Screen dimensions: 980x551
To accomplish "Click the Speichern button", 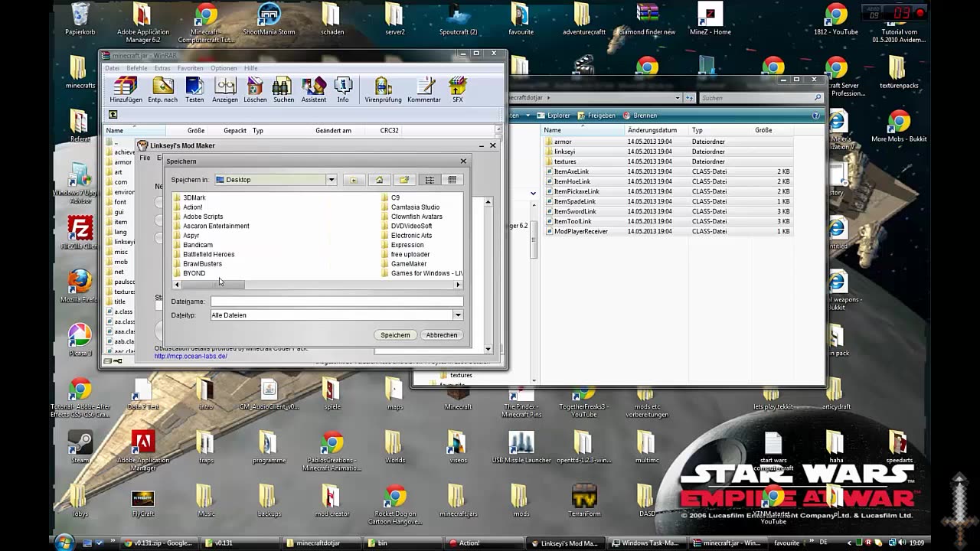I will click(x=395, y=335).
